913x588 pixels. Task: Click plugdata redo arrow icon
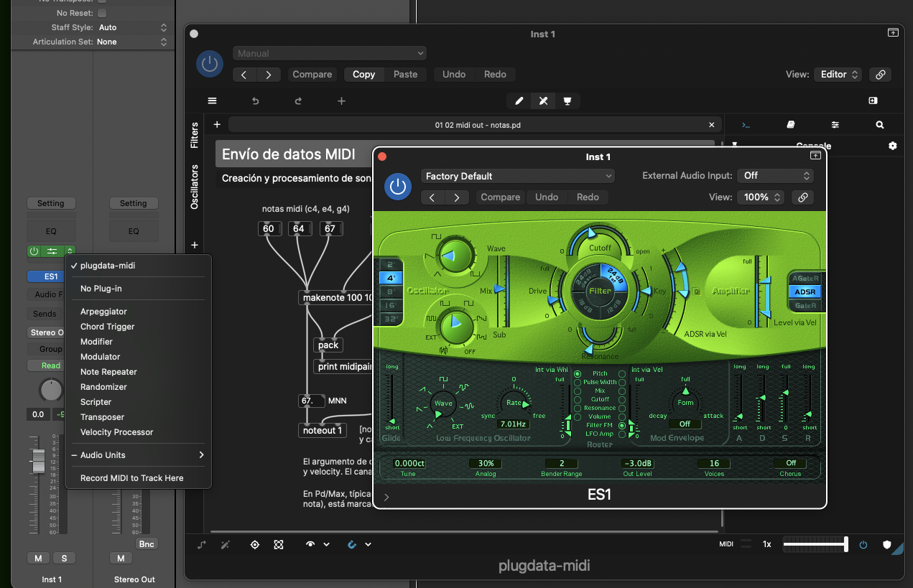(298, 101)
